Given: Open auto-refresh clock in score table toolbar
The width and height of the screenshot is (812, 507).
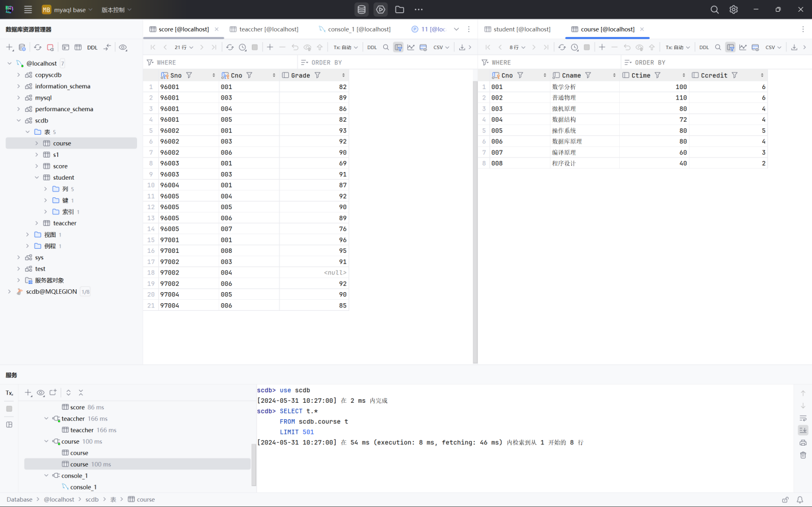Looking at the screenshot, I should pyautogui.click(x=243, y=47).
